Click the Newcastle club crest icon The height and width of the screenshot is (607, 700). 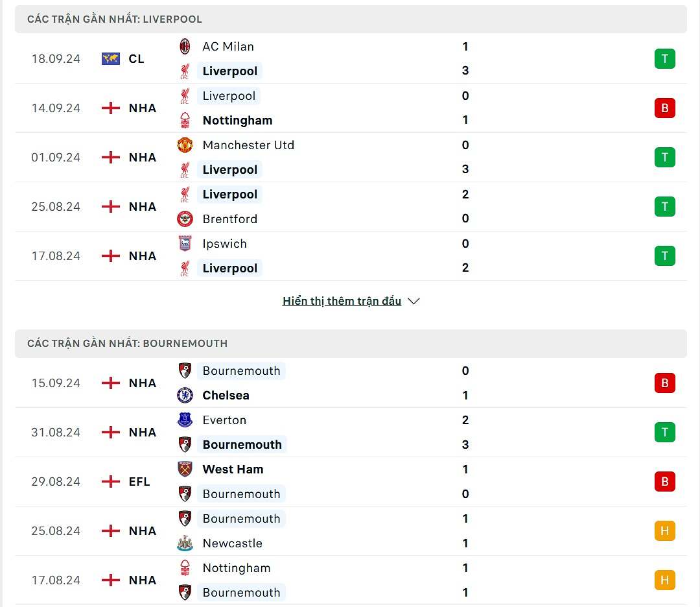(185, 543)
